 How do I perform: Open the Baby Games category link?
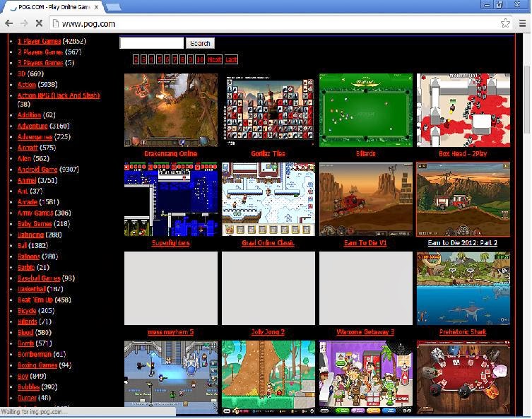click(x=35, y=223)
